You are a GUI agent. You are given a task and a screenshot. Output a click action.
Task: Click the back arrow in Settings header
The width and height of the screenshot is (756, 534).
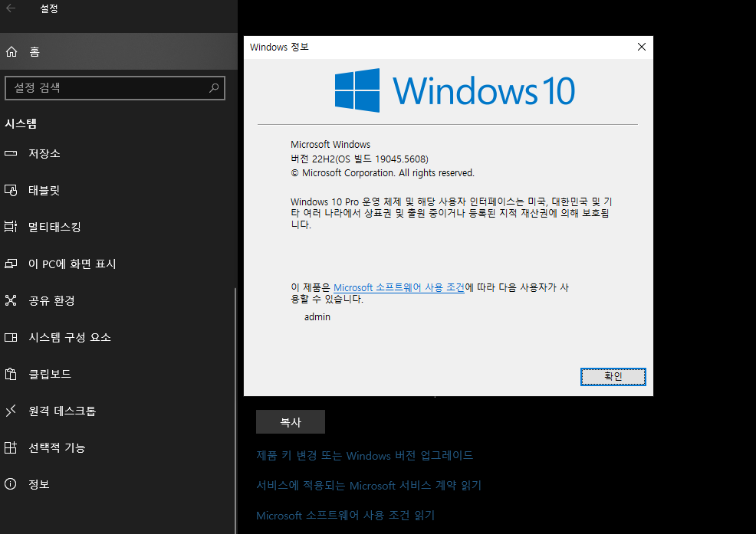[11, 8]
